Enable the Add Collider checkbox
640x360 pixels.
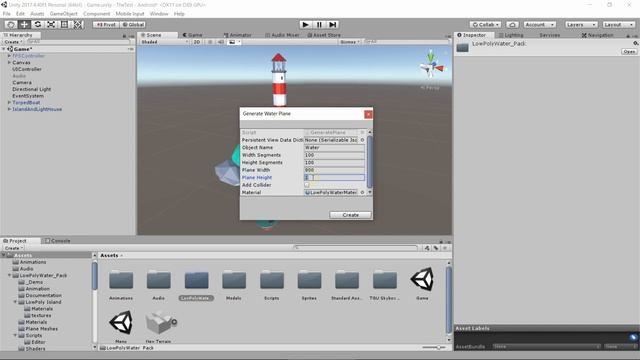point(307,185)
